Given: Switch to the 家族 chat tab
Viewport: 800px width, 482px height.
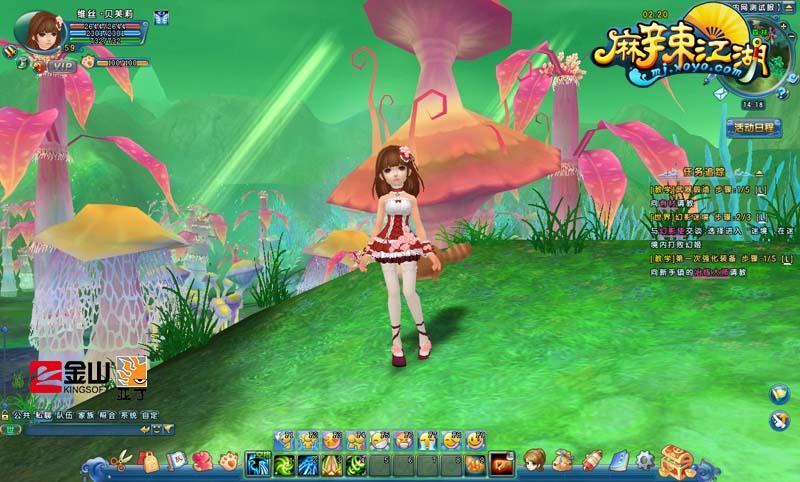Looking at the screenshot, I should pyautogui.click(x=86, y=415).
